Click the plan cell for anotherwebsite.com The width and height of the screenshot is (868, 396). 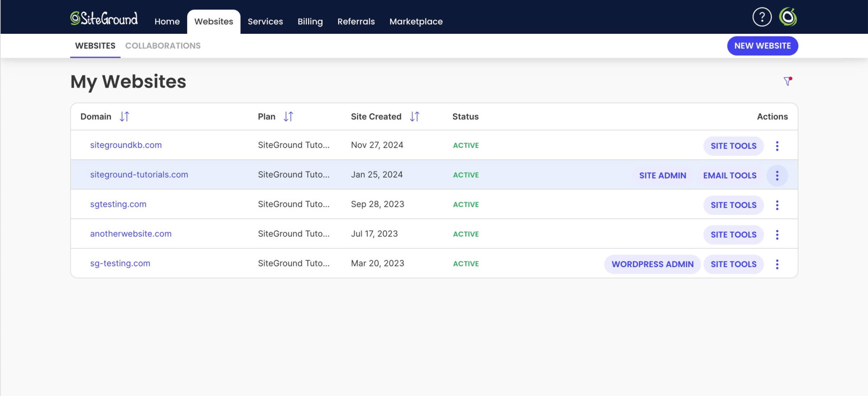click(x=294, y=234)
